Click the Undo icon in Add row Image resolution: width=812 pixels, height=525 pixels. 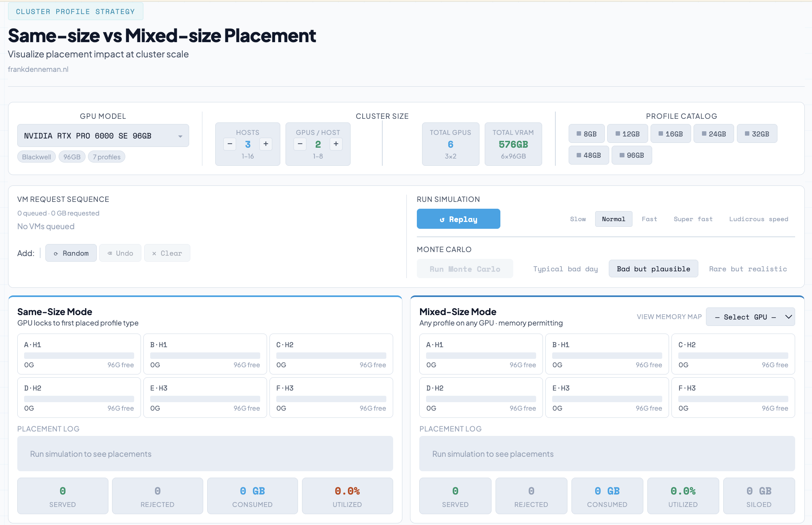click(110, 253)
